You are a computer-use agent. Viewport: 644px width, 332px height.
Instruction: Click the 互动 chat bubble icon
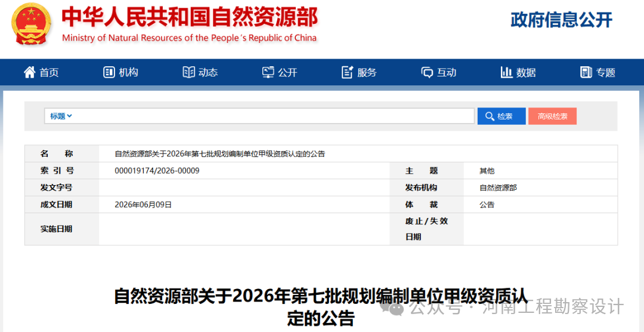[x=427, y=73]
